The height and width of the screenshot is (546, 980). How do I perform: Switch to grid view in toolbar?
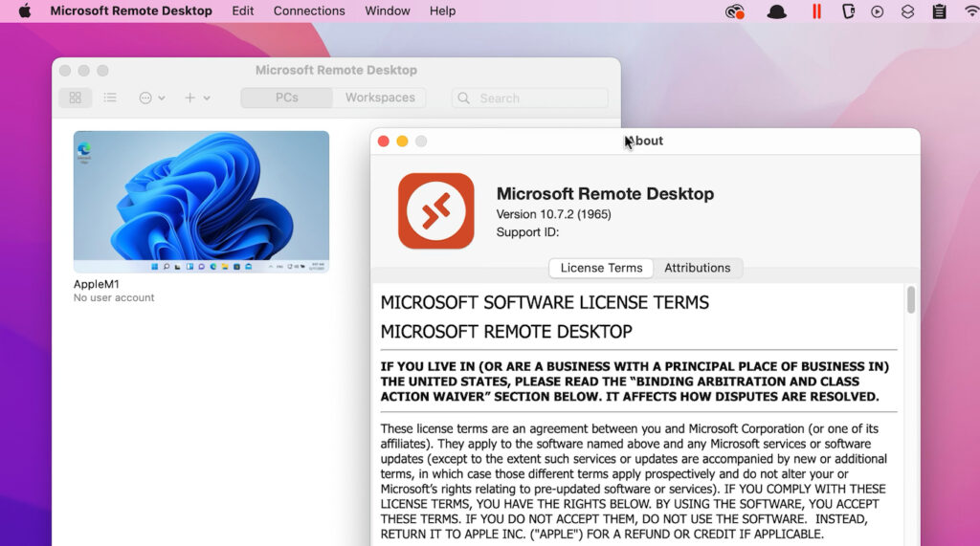pyautogui.click(x=75, y=98)
